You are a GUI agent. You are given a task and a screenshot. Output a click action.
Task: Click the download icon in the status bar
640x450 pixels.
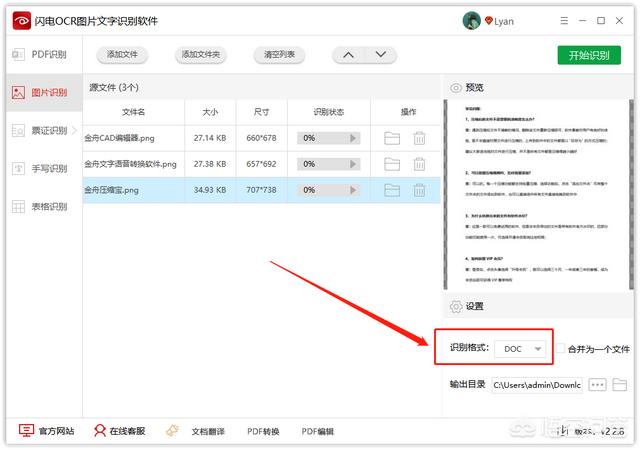pyautogui.click(x=562, y=430)
